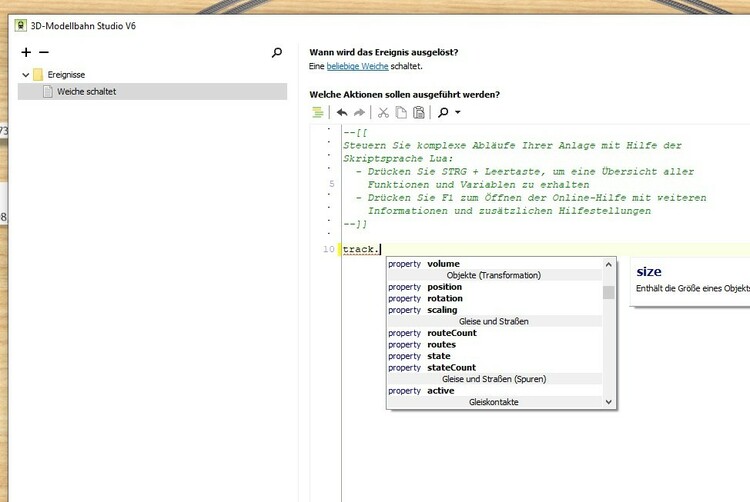
Task: Cut selected script text with scissors icon
Action: [x=382, y=113]
